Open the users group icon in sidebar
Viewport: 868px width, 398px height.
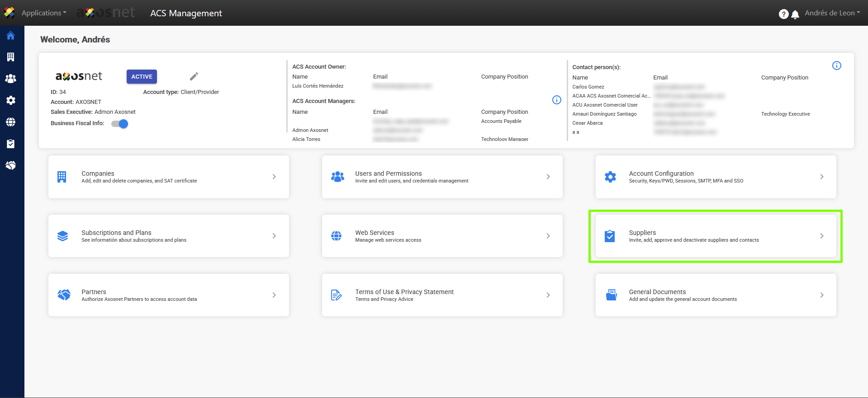tap(11, 79)
